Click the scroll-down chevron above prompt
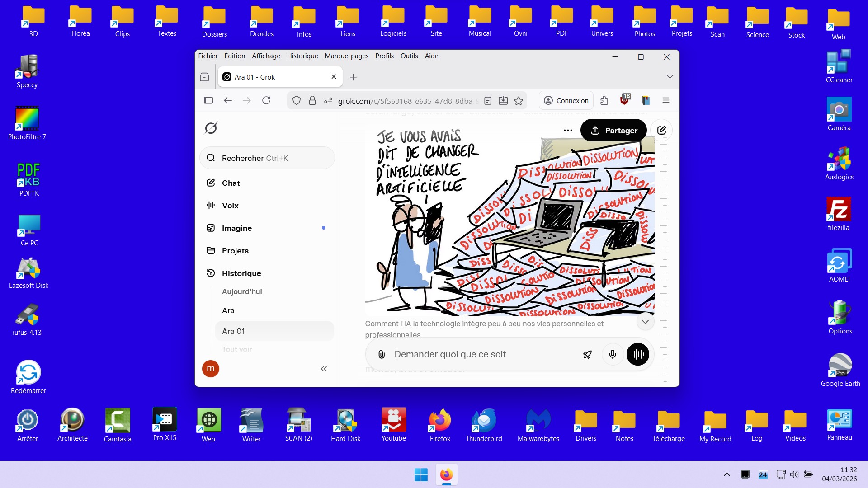The image size is (868, 488). [645, 322]
